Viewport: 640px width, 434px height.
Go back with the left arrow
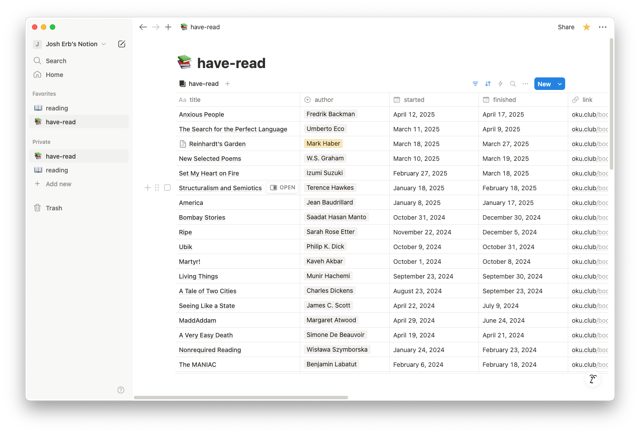[142, 27]
